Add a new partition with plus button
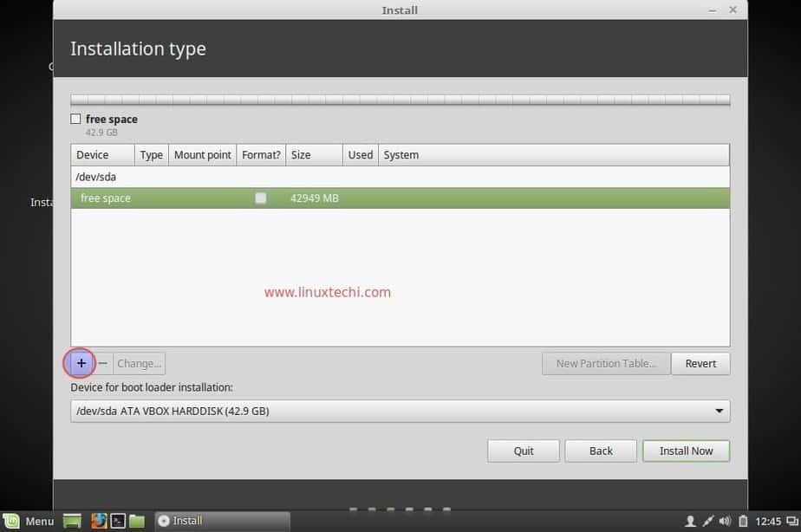 click(81, 364)
